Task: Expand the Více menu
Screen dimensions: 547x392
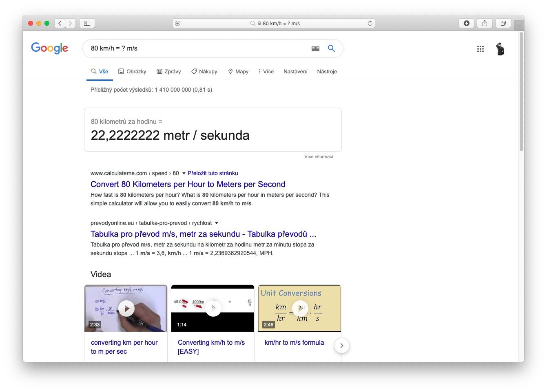Action: pos(266,72)
